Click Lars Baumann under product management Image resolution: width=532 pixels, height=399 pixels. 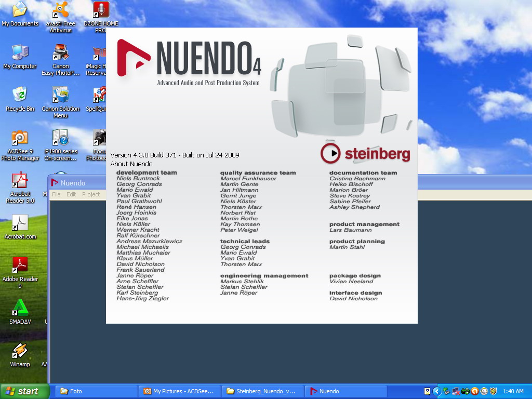tap(351, 230)
